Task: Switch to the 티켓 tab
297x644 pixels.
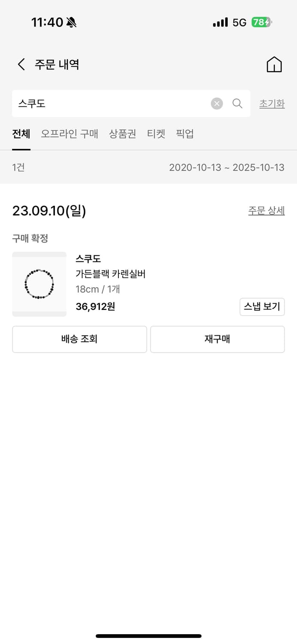Action: coord(156,134)
